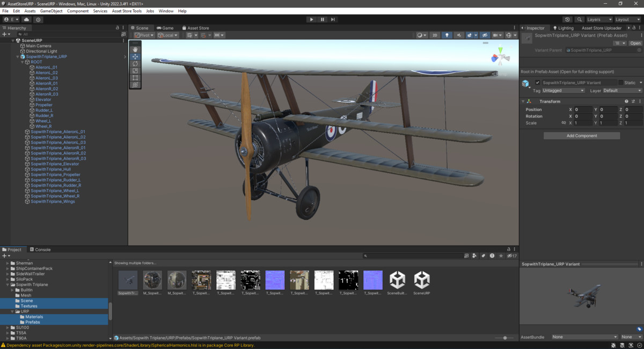Toggle scene lighting with the light bulb icon
Viewport: 644px width, 349px height.
click(447, 35)
